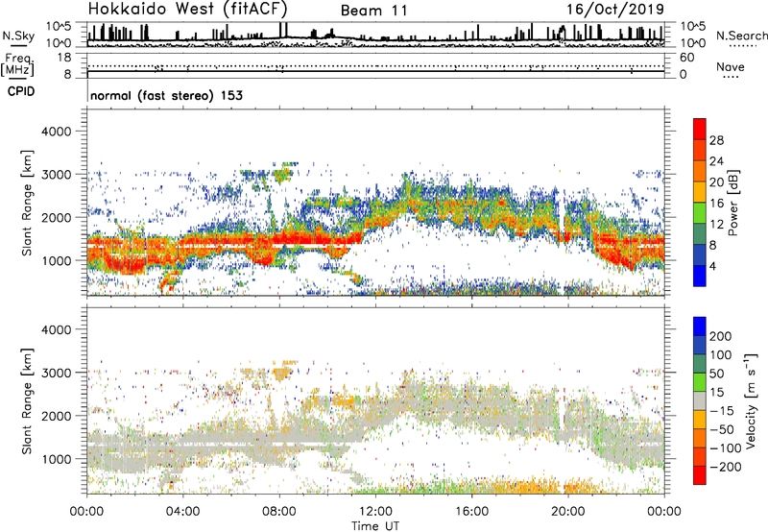The height and width of the screenshot is (532, 768).
Task: Click the red bottom Velocity swatch below -200
Action: pyautogui.click(x=700, y=475)
